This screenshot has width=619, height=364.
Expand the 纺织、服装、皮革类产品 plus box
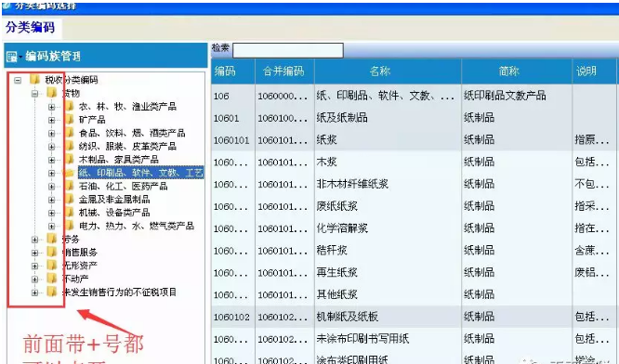(52, 147)
